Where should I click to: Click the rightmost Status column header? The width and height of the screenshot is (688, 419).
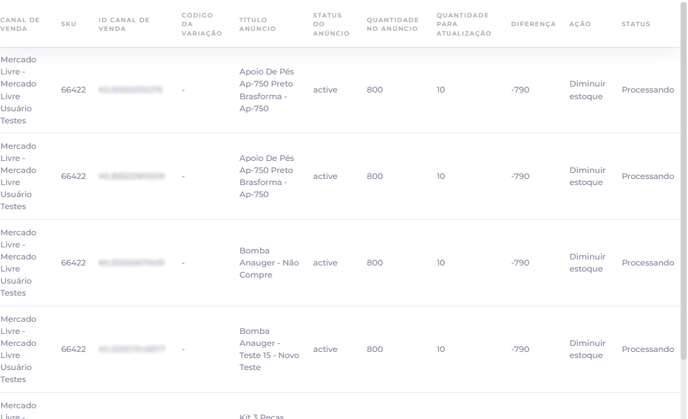point(635,24)
